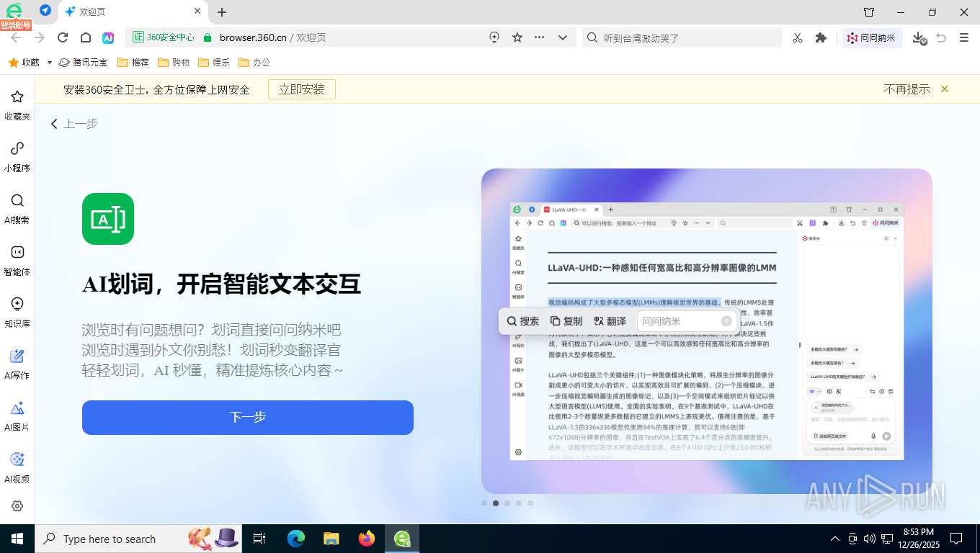Open AI写作 in the sidebar

click(x=17, y=364)
